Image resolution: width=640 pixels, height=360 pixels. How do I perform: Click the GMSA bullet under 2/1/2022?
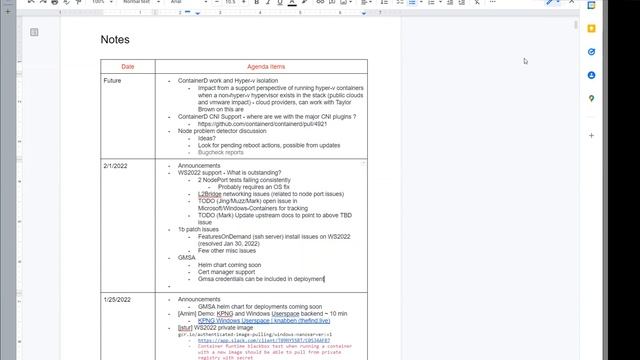point(186,258)
